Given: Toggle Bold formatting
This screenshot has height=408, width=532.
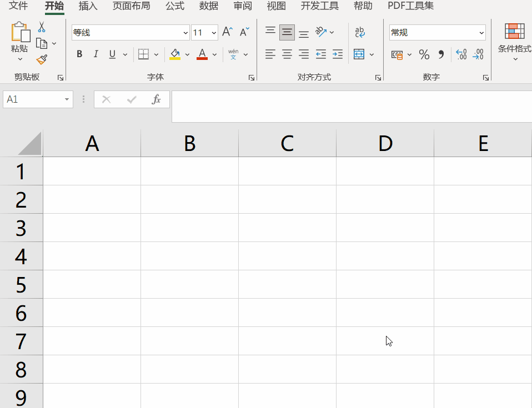Looking at the screenshot, I should point(79,54).
